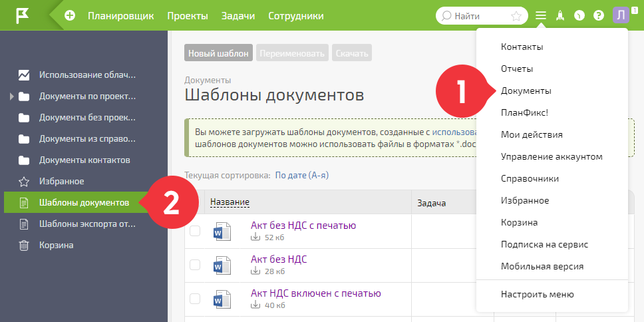644x322 pixels.
Task: Click Word file icon of 28 кб Акт без НДС
Action: [222, 265]
